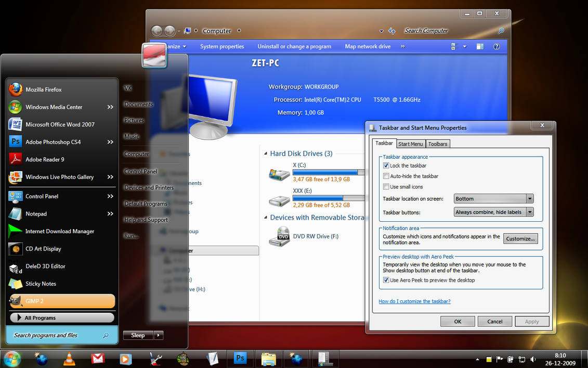Viewport: 588px width, 368px height.
Task: Click the Sleep button
Action: 138,335
